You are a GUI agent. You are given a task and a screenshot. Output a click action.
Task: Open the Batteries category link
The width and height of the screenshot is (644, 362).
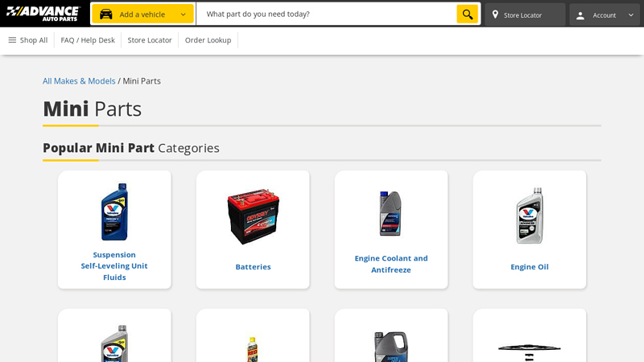click(253, 267)
